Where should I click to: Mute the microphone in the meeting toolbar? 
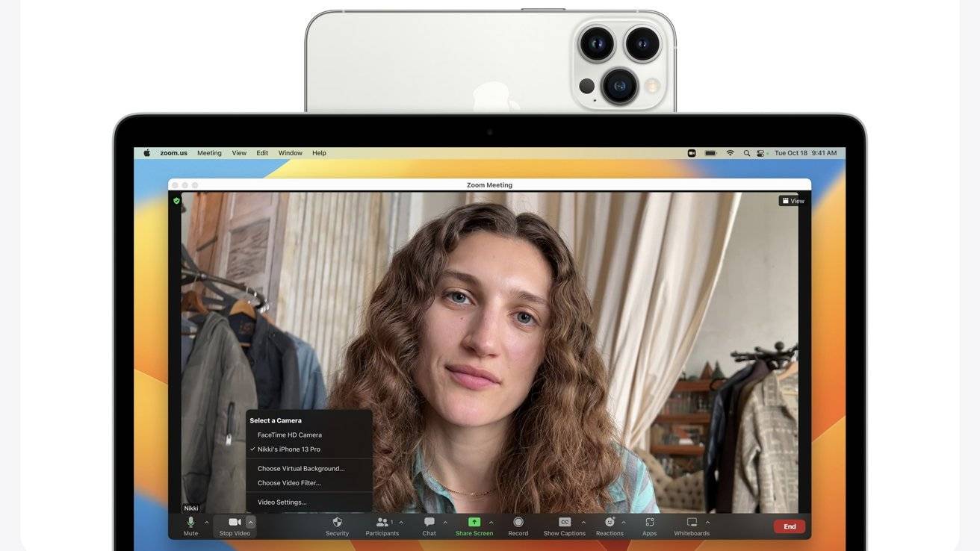(x=190, y=526)
